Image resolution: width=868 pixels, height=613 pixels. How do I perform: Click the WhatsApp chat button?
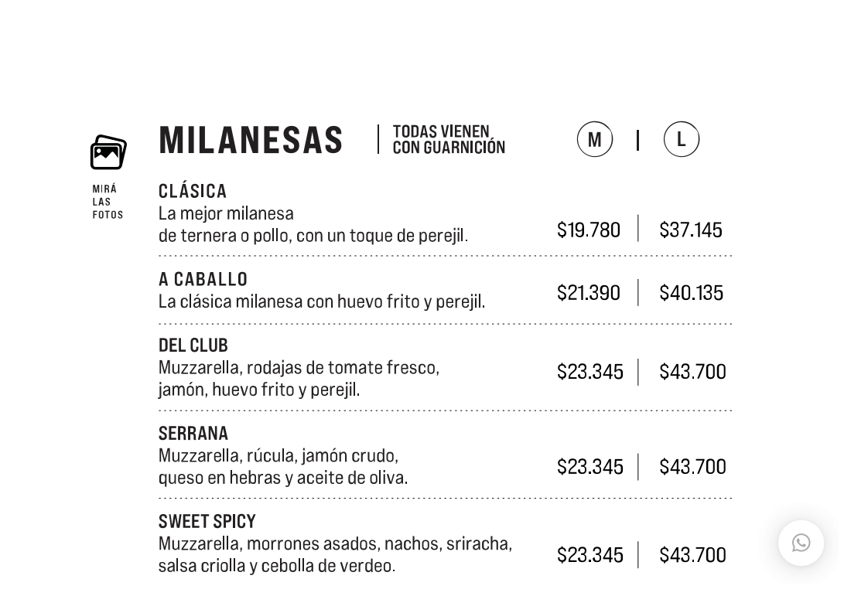click(x=801, y=543)
